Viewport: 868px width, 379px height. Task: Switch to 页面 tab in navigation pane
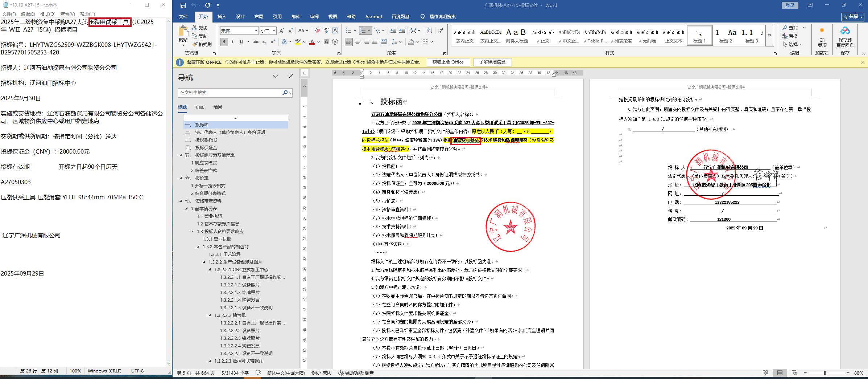click(200, 107)
